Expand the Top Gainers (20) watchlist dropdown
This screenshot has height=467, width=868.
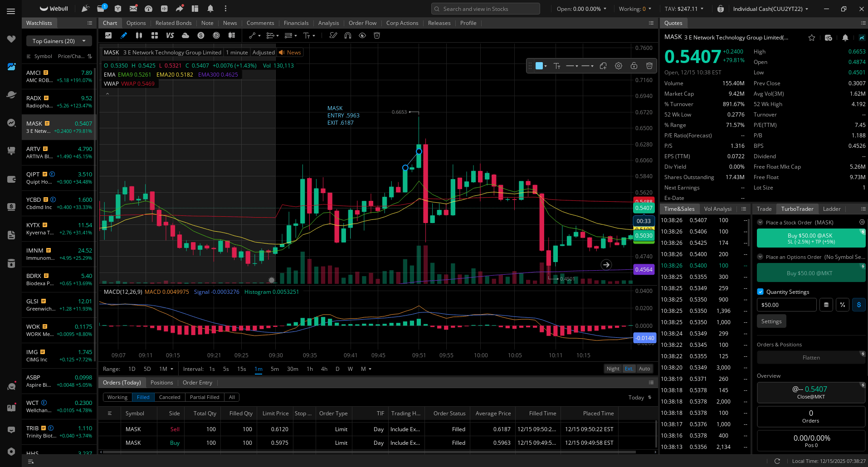(59, 41)
